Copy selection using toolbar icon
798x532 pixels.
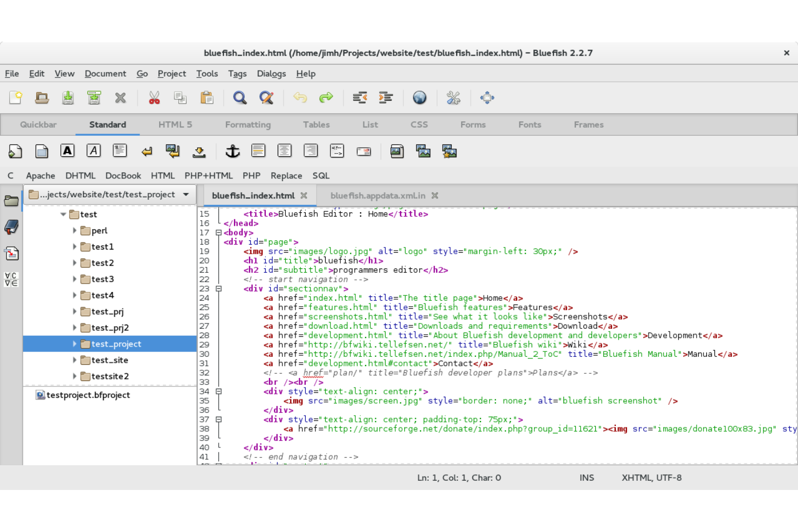[x=180, y=98]
